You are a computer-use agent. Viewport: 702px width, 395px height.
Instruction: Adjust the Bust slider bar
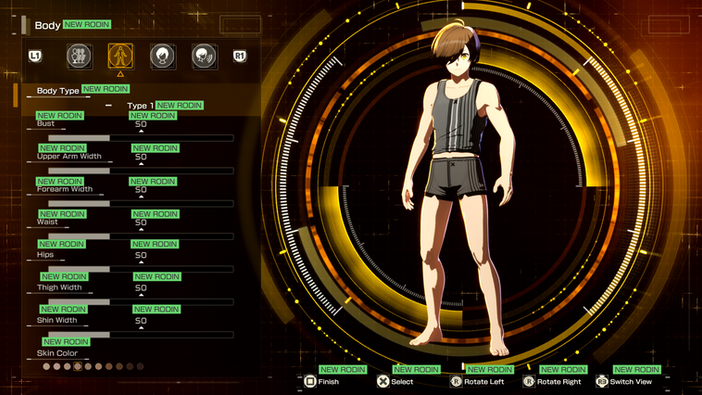point(141,138)
